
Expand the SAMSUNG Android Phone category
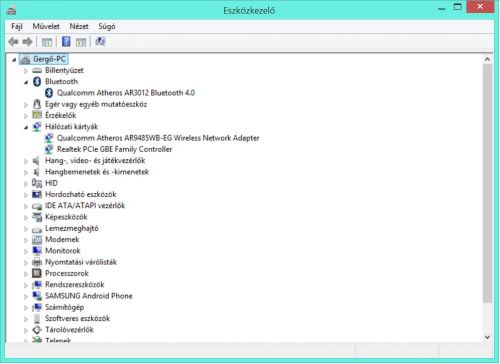coord(26,297)
